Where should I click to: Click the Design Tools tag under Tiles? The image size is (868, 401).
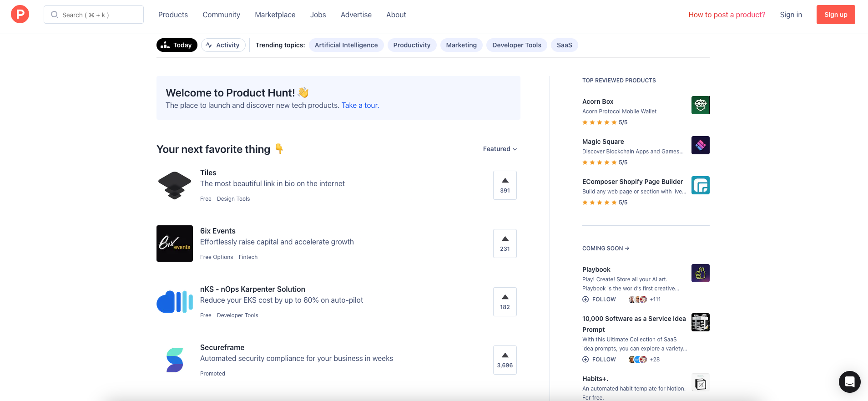click(x=233, y=199)
